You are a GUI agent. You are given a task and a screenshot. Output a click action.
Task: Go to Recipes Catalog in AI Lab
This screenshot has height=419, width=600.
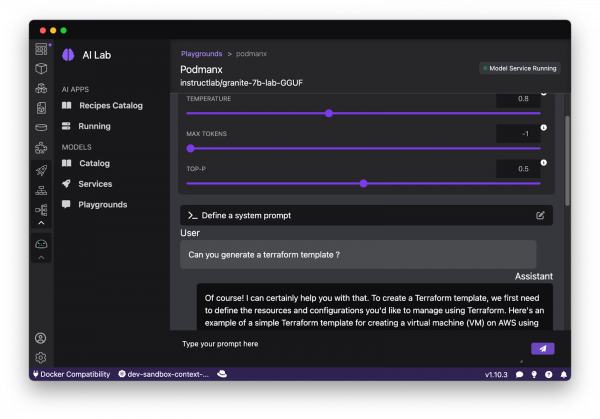pyautogui.click(x=110, y=105)
